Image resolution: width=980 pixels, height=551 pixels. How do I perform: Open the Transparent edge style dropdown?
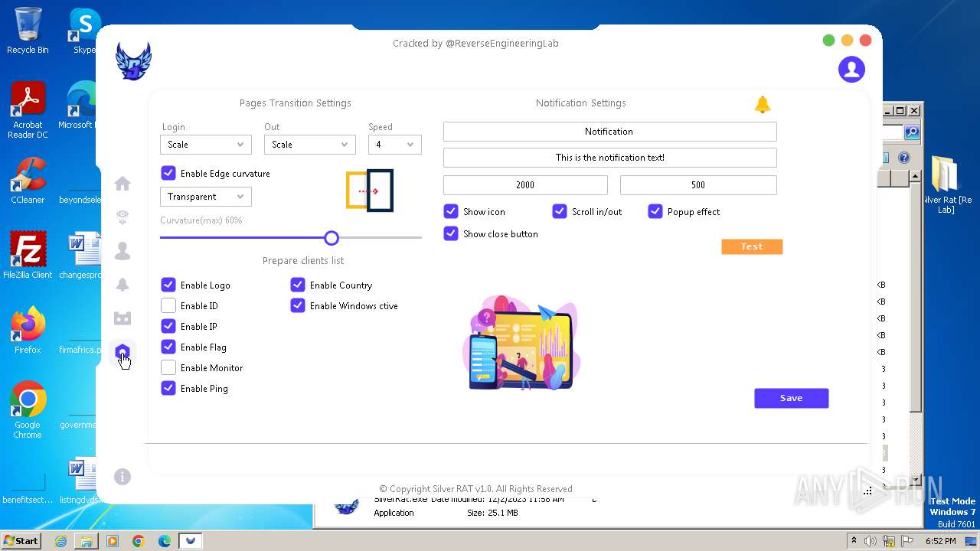pos(205,197)
